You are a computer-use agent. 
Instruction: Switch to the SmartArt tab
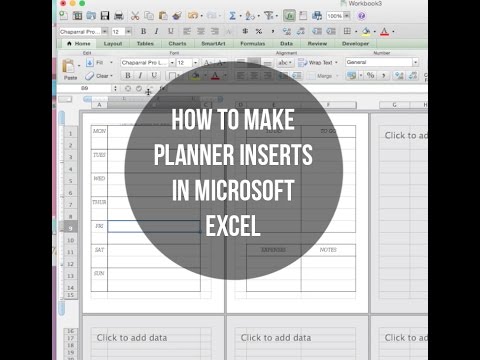pyautogui.click(x=213, y=44)
